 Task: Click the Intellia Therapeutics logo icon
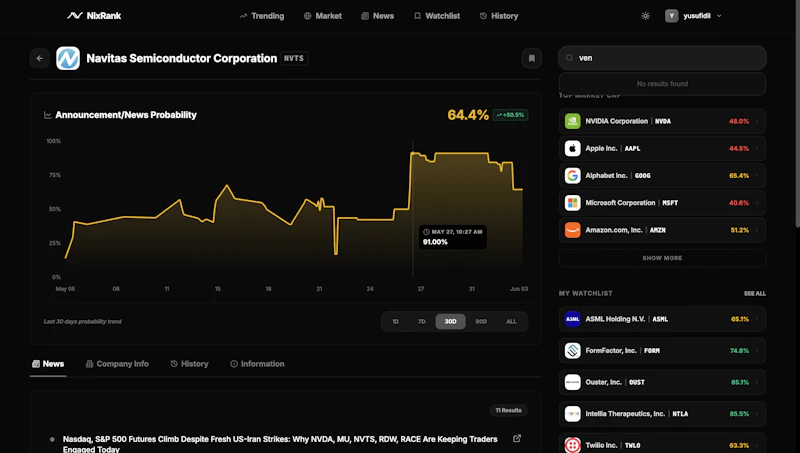(x=572, y=414)
